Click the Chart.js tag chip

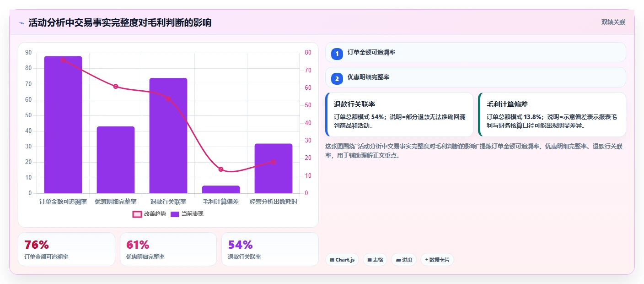tap(342, 260)
